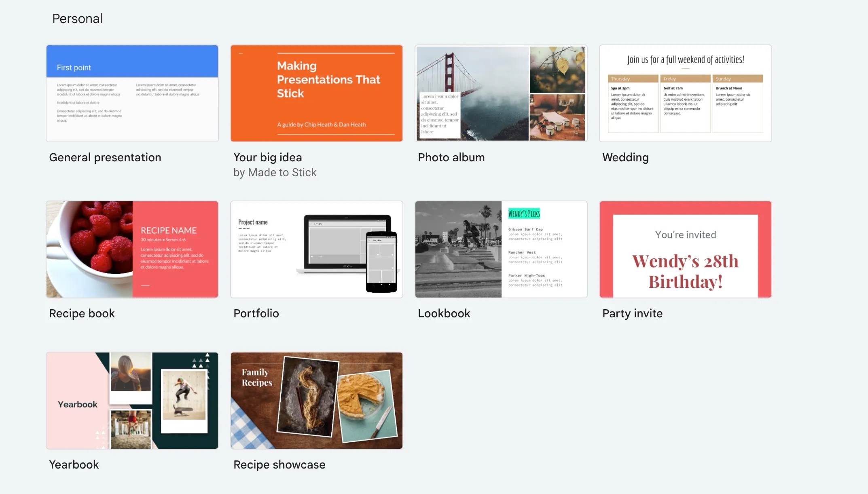Screen dimensions: 868x494
Task: Click the Lookbook label text
Action: pos(444,313)
